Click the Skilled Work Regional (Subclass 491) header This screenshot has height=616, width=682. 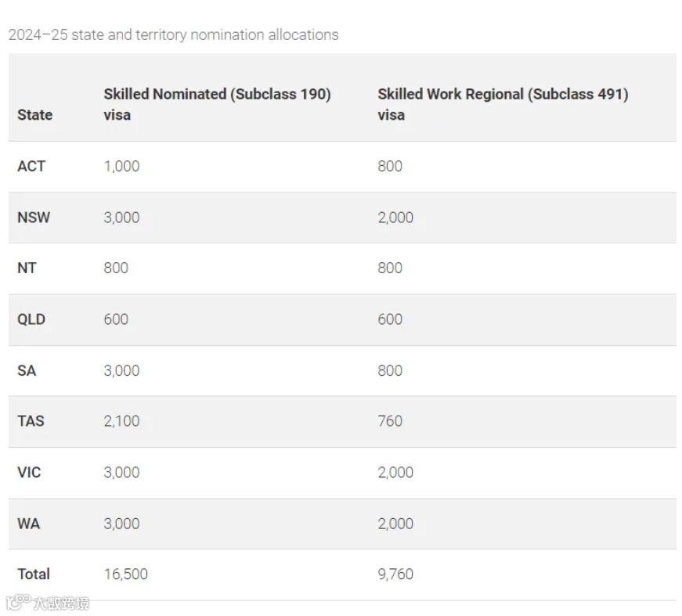[503, 104]
